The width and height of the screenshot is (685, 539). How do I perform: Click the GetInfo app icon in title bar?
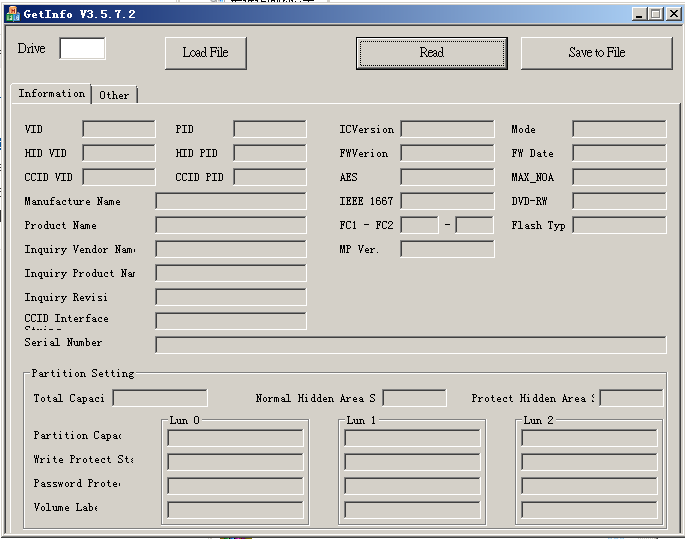[13, 13]
